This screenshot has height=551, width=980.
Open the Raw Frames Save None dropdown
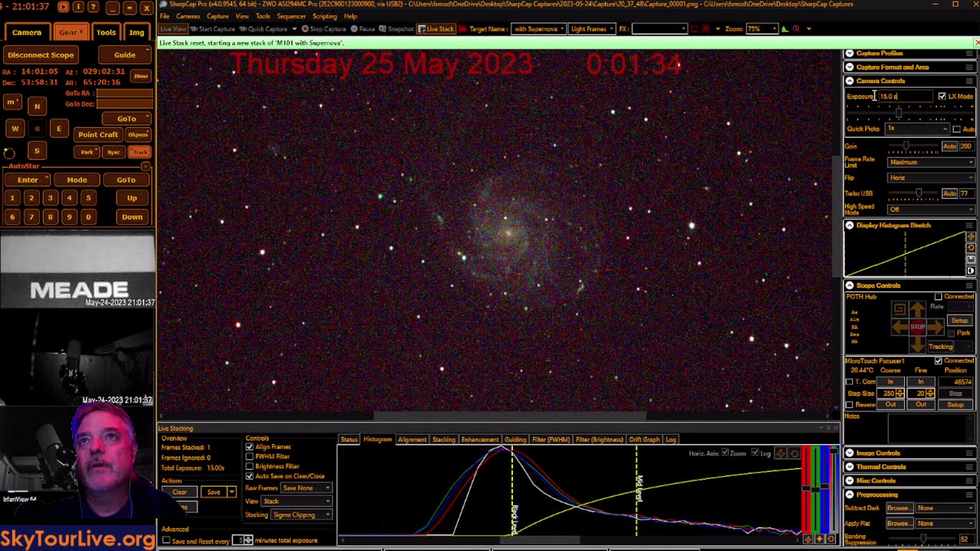[x=305, y=488]
